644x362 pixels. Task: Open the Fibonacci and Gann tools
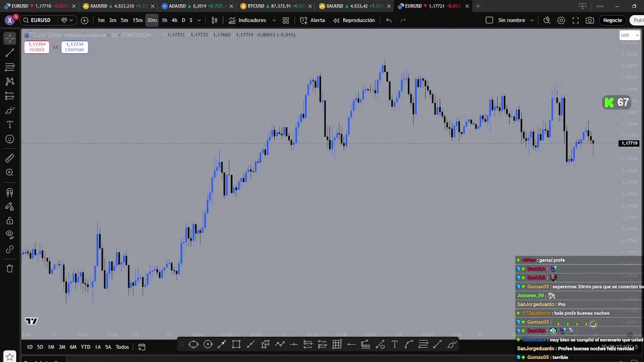[10, 67]
